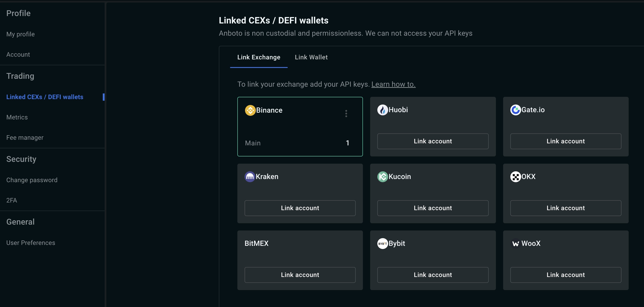Click the Security section heading
This screenshot has height=307, width=644.
click(x=21, y=159)
